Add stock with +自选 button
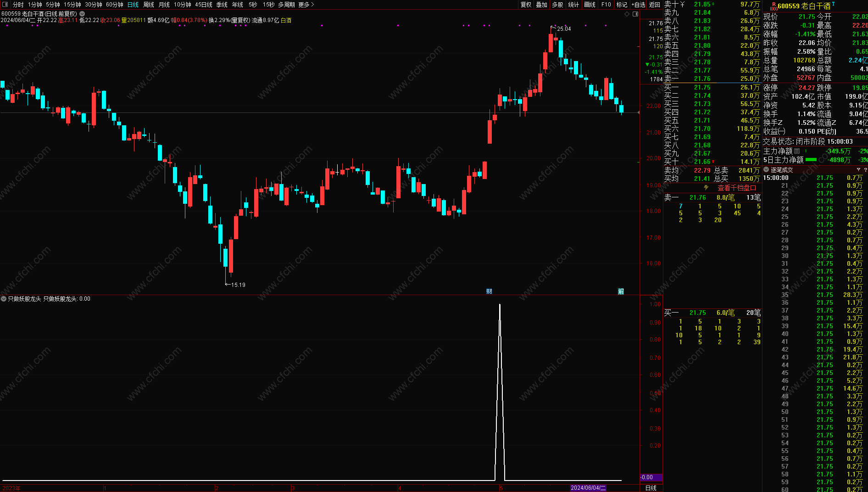868x492 pixels. pos(638,5)
